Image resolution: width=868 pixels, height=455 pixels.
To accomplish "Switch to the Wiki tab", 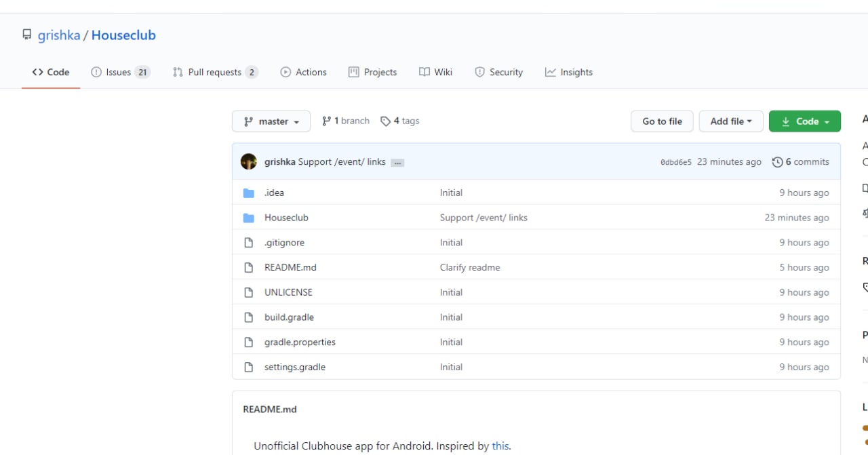I will pyautogui.click(x=436, y=72).
